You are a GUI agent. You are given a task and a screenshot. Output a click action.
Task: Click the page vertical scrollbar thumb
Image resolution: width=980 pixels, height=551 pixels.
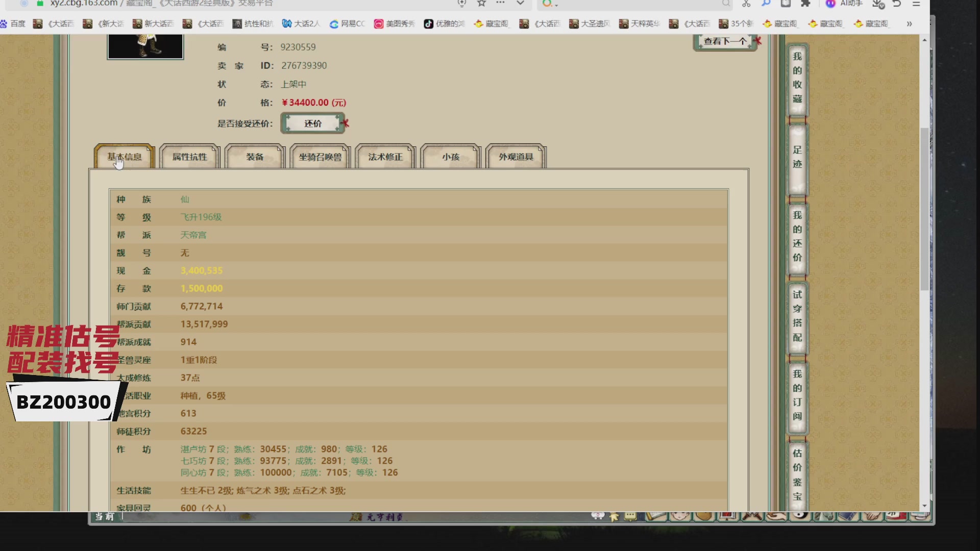coord(924,209)
